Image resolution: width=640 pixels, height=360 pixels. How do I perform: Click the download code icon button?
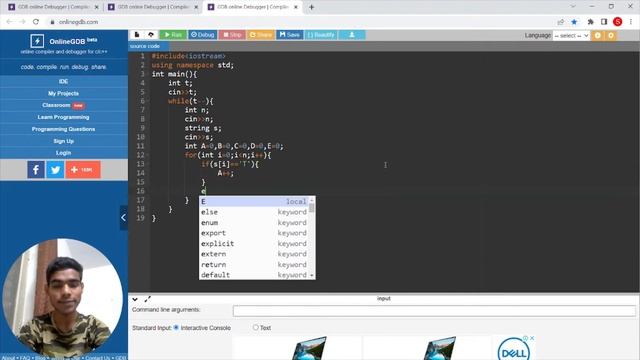[352, 35]
